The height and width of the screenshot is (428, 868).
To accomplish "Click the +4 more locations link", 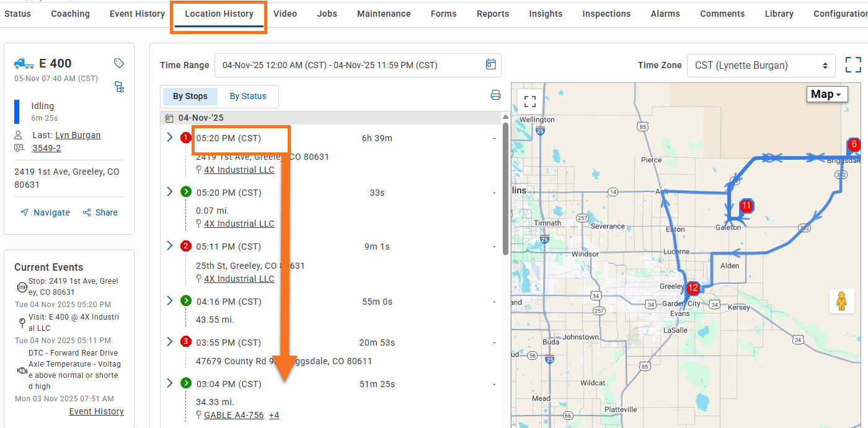I will click(274, 415).
